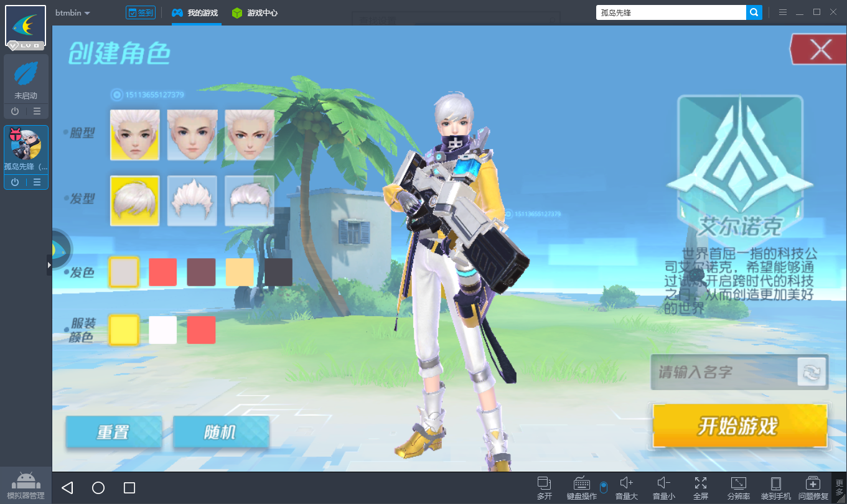Viewport: 847px width, 504px height.
Task: Open menu for 未启动 instance
Action: pyautogui.click(x=37, y=111)
